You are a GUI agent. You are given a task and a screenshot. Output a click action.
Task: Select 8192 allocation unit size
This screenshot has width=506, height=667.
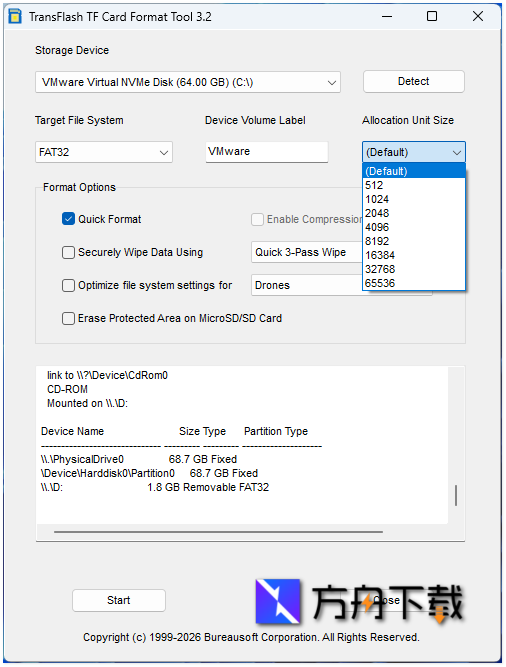[413, 241]
